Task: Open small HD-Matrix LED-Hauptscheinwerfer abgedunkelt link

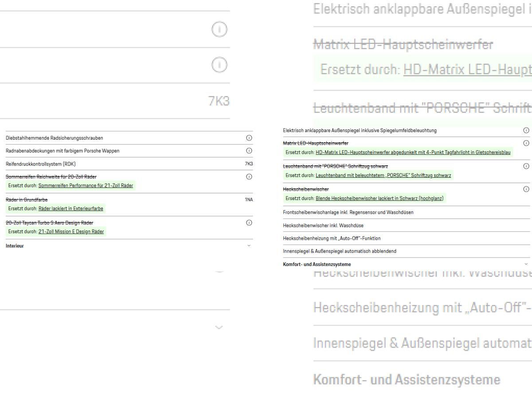Action: coord(413,152)
